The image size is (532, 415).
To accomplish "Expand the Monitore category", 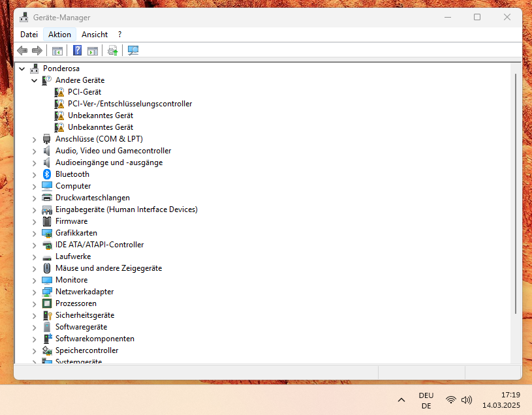I will tap(34, 281).
